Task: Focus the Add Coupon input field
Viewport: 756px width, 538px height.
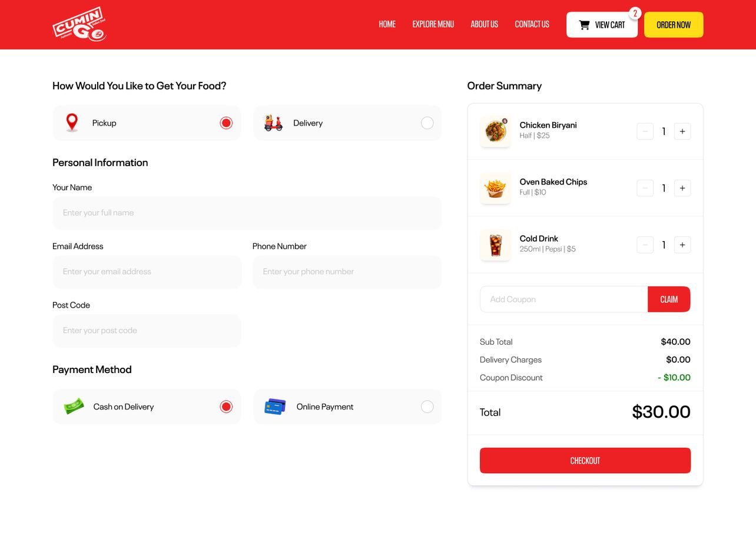Action: pos(564,299)
